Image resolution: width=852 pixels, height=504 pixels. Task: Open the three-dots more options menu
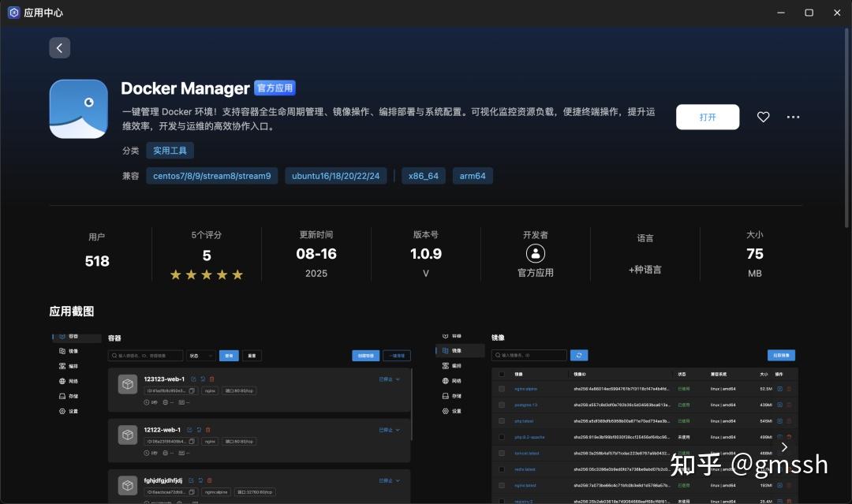tap(793, 117)
